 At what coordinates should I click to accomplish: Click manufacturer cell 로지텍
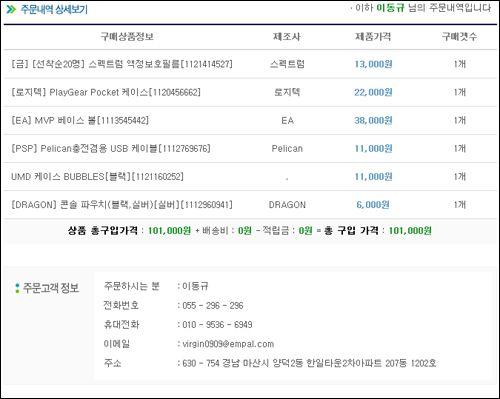point(287,92)
